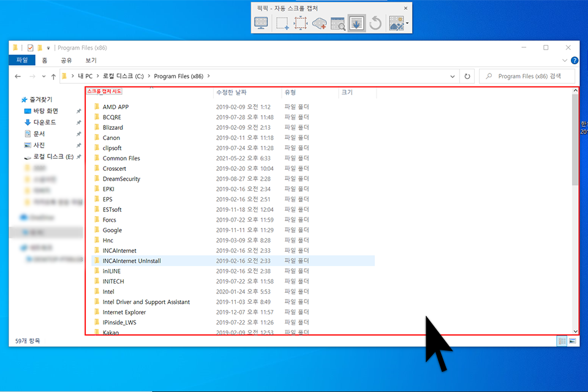
Task: Open the 보기 ribbon tab
Action: click(91, 60)
